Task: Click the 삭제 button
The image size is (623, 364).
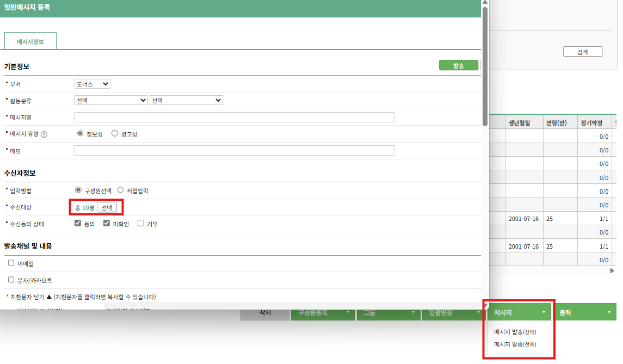Action: (x=265, y=313)
